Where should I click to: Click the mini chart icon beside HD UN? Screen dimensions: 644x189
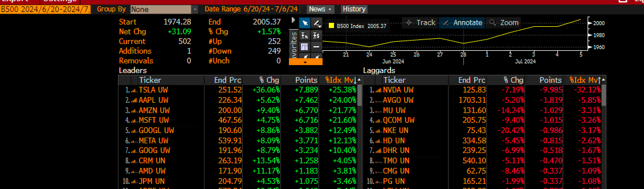pyautogui.click(x=378, y=141)
